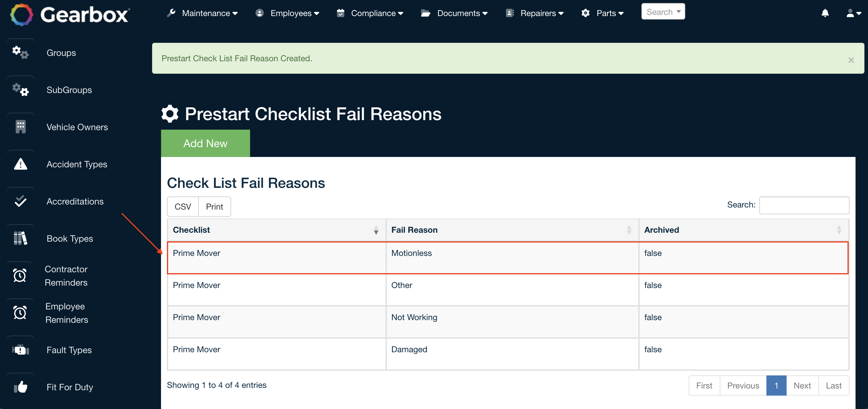This screenshot has width=868, height=409.
Task: Open Accident Types in sidebar
Action: coord(77,164)
